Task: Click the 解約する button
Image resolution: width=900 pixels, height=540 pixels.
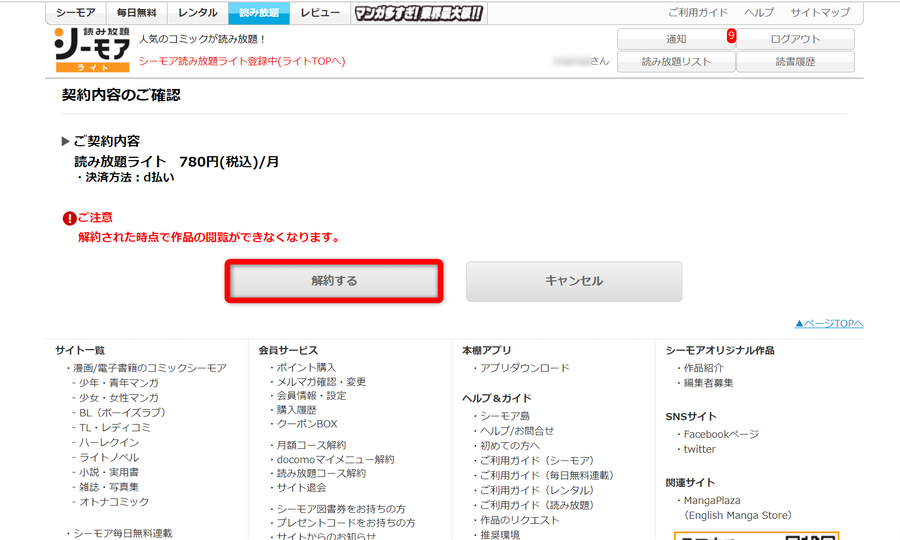Action: pos(334,281)
